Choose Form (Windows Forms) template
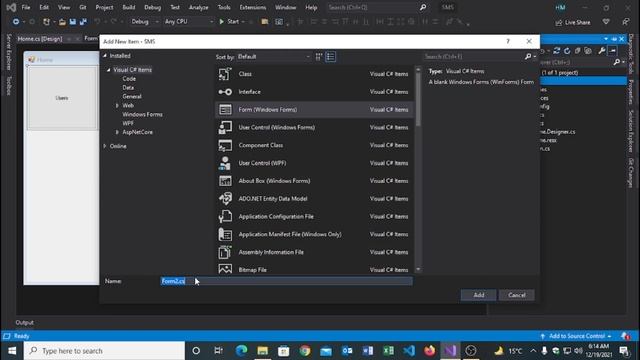This screenshot has height=360, width=640. point(313,109)
